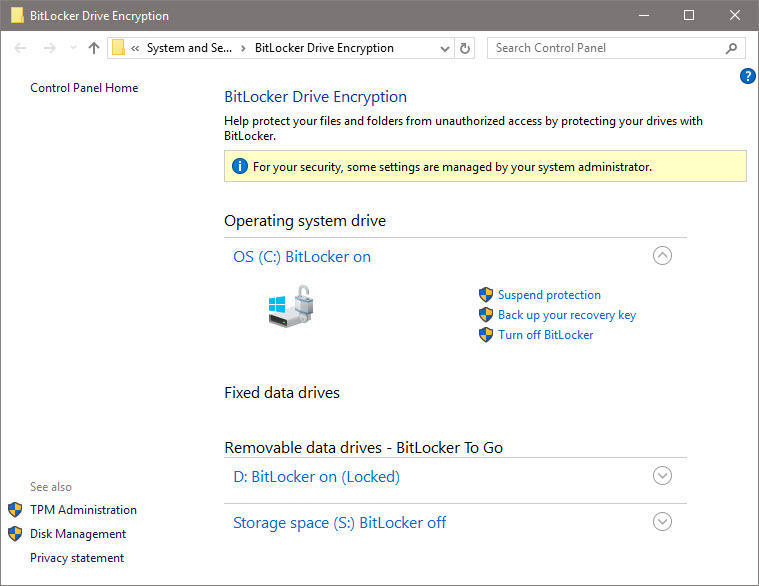Expand the D: BitLocker on (Locked) section
Image resolution: width=759 pixels, height=586 pixels.
pyautogui.click(x=662, y=476)
